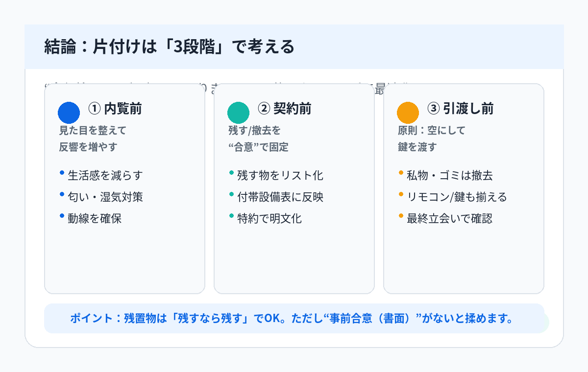Select the ① 内覧前 card heading
The image size is (588, 372).
tap(115, 109)
